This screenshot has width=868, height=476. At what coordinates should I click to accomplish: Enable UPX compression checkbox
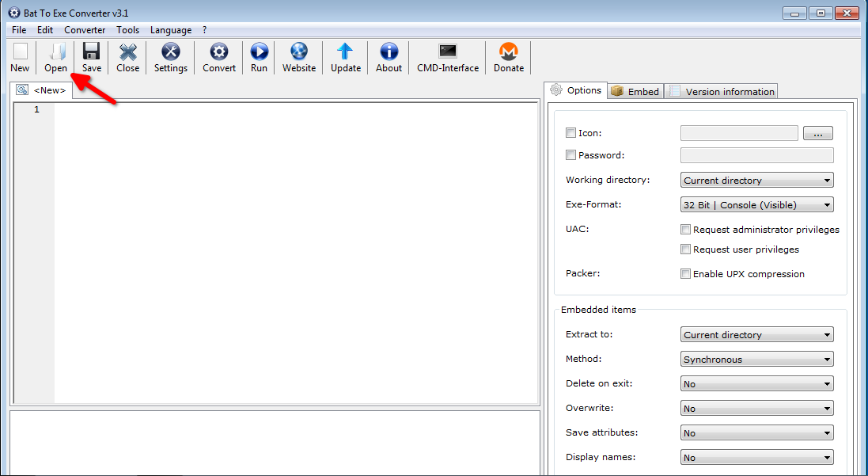click(685, 274)
